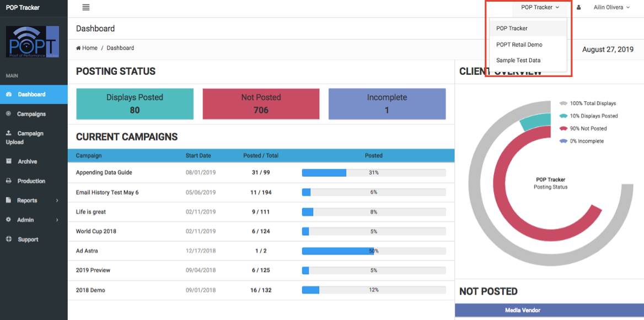The height and width of the screenshot is (320, 644).
Task: Click the user profile silhouette icon
Action: tap(579, 7)
